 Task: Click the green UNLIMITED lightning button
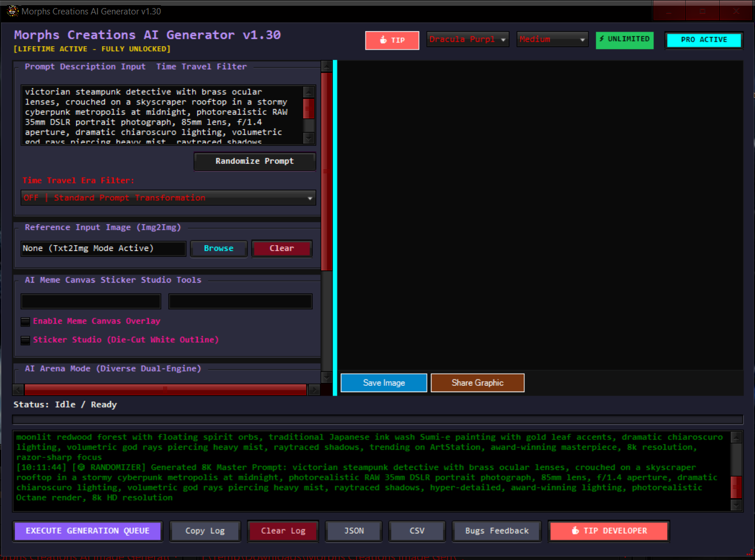pos(625,39)
